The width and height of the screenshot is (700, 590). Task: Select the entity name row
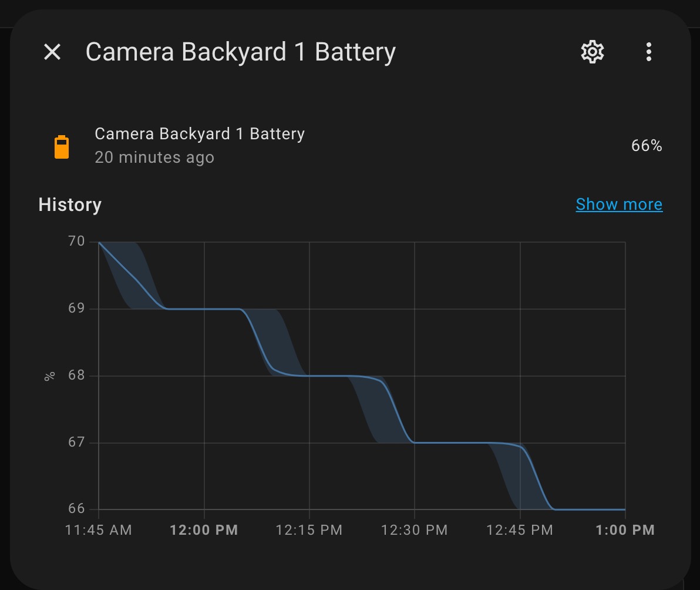point(200,133)
